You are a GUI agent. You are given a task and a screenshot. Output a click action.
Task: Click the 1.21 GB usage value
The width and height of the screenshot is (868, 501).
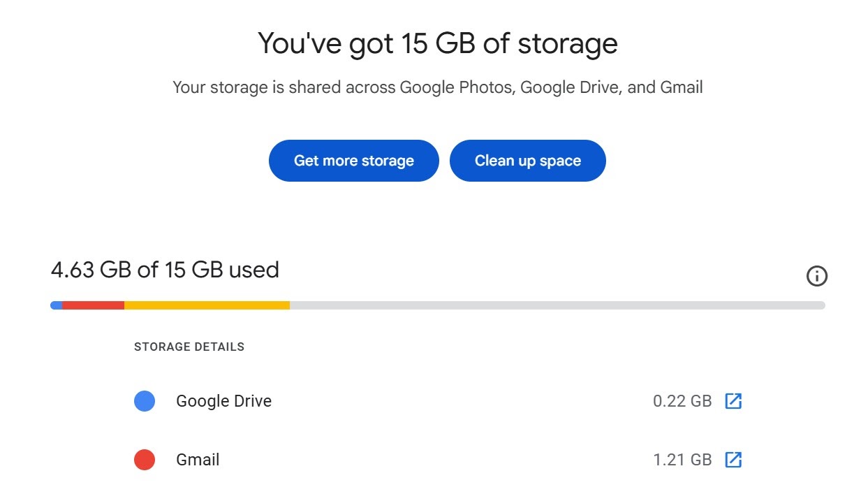[682, 460]
